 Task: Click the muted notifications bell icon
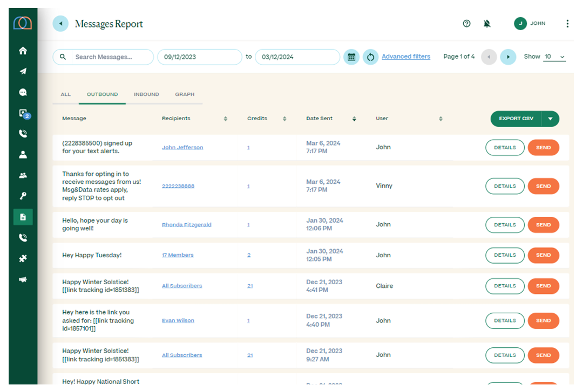487,24
